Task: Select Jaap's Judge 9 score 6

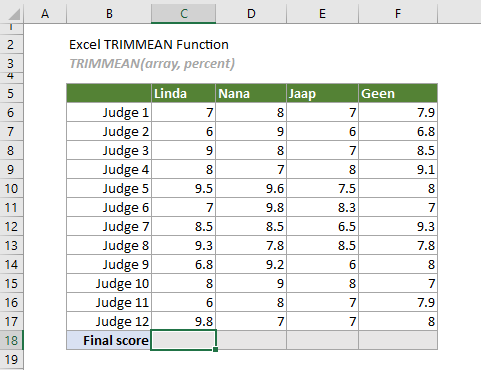Action: pos(322,264)
